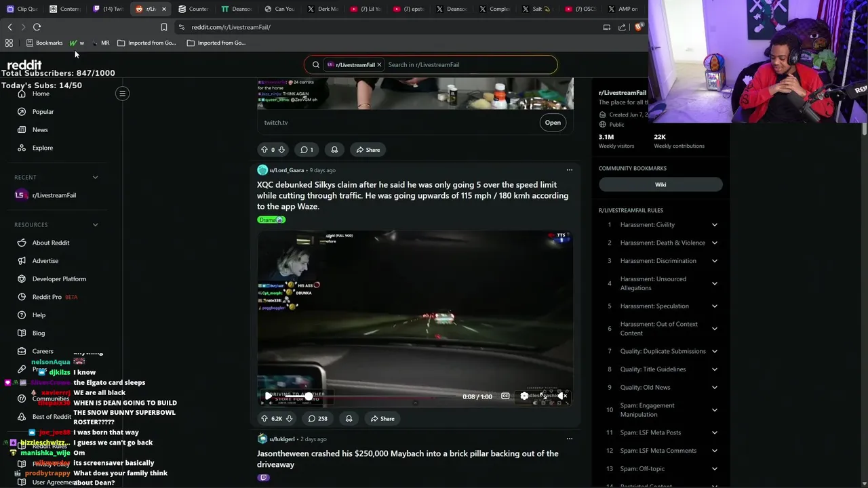Screen dimensions: 868x488
Task: Switch to the Counter browser tab
Action: [193, 9]
